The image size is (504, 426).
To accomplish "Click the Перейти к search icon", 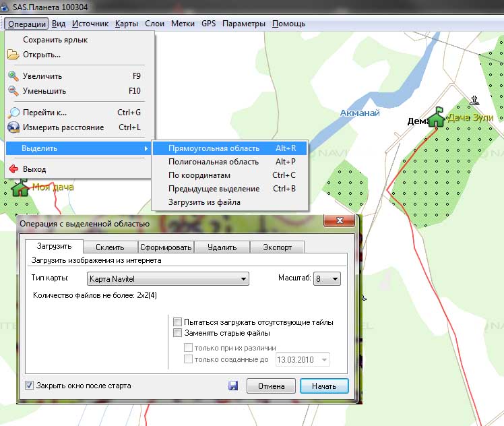I will 13,113.
